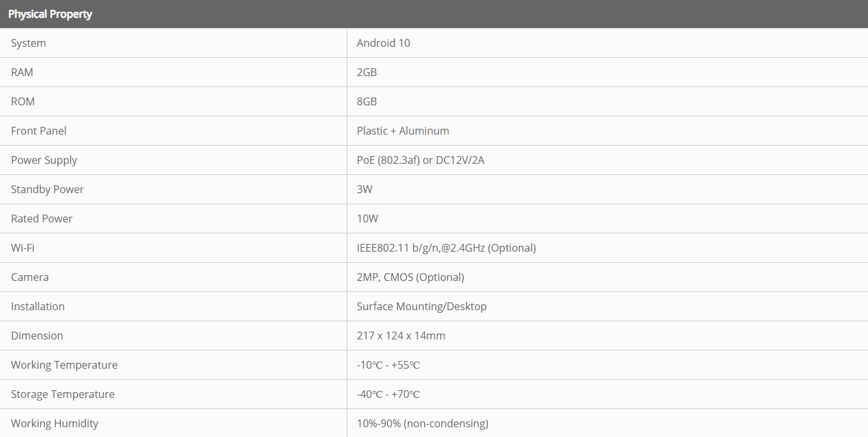Select the RAM 2GB value

[367, 72]
